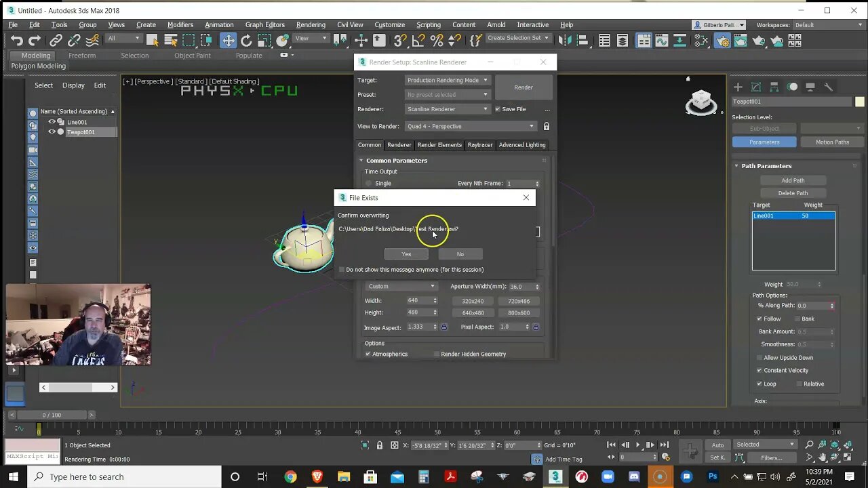Screen dimensions: 868x488
Task: Select the Select and Rotate tool
Action: (246, 41)
